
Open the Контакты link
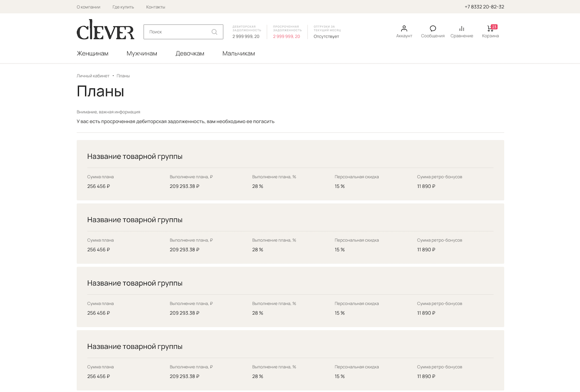[155, 7]
